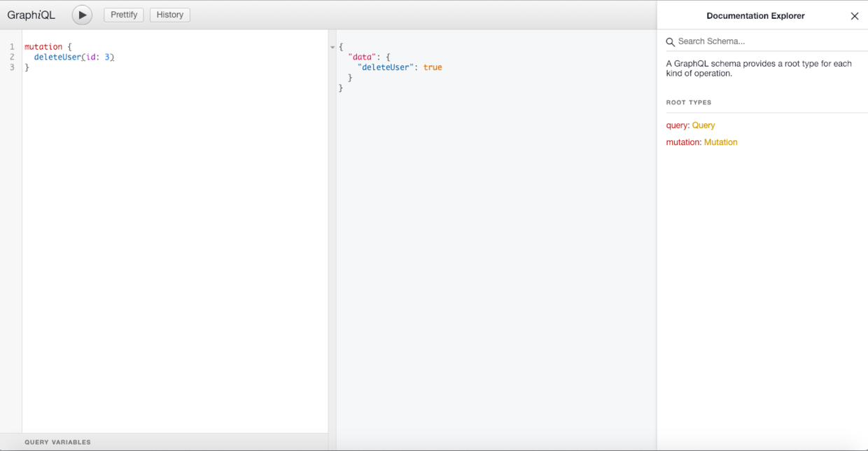Click the "data" key in the response
Viewport: 868px width, 451px height.
[362, 57]
